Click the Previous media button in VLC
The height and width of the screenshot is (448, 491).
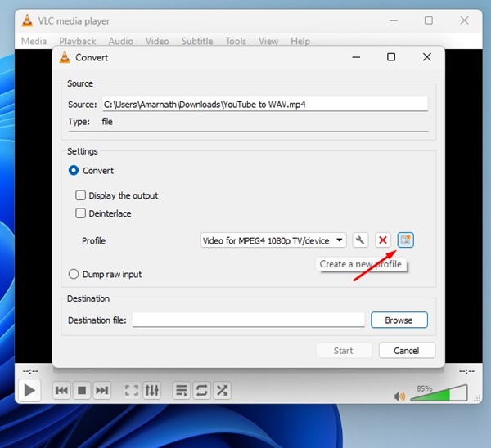(61, 390)
